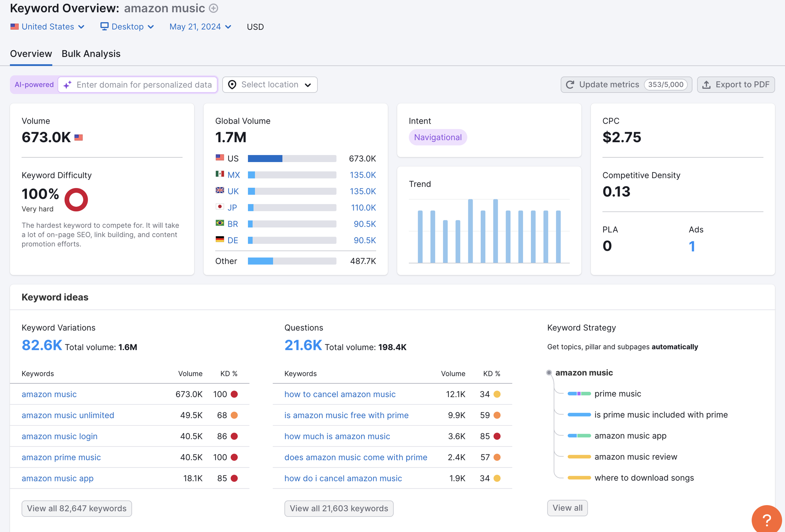Click the UK flag icon
The image size is (785, 532).
(220, 190)
